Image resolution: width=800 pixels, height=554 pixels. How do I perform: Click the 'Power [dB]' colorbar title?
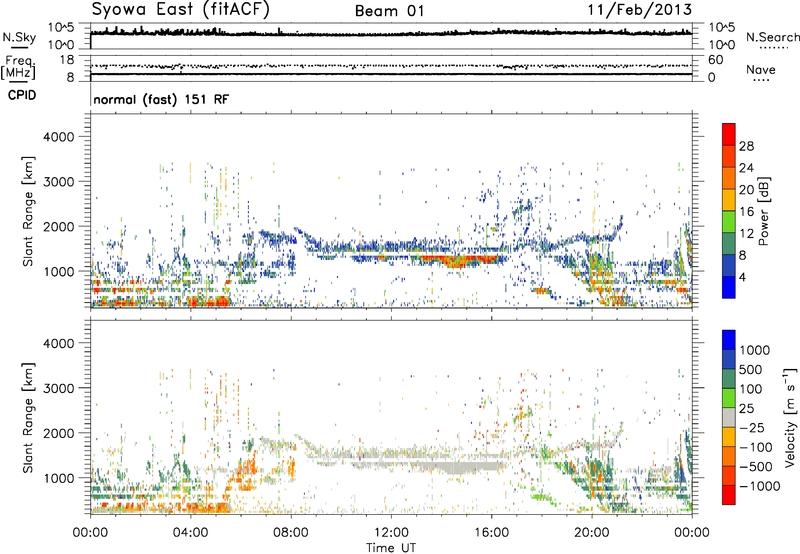click(764, 211)
